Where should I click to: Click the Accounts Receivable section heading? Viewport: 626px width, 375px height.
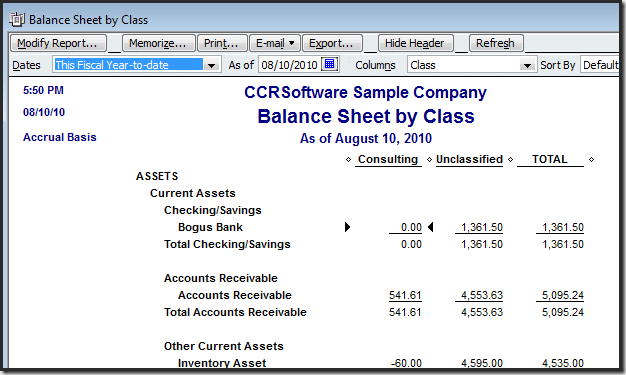pyautogui.click(x=220, y=278)
